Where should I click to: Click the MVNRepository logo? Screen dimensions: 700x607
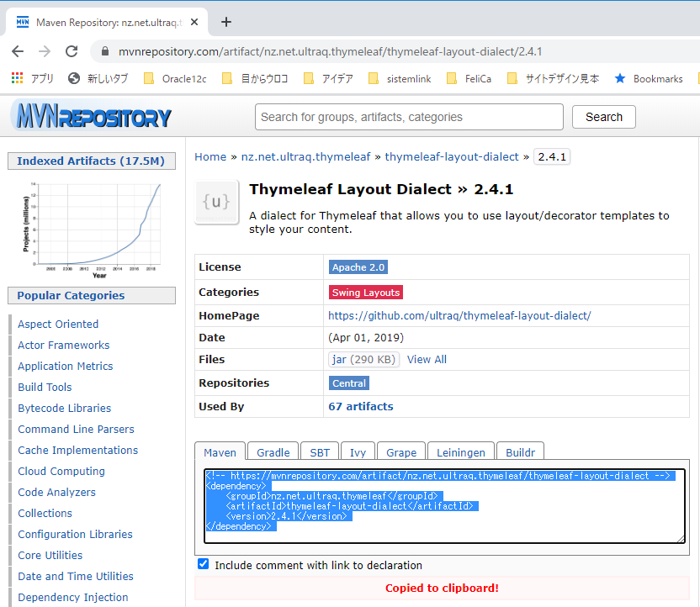(93, 117)
